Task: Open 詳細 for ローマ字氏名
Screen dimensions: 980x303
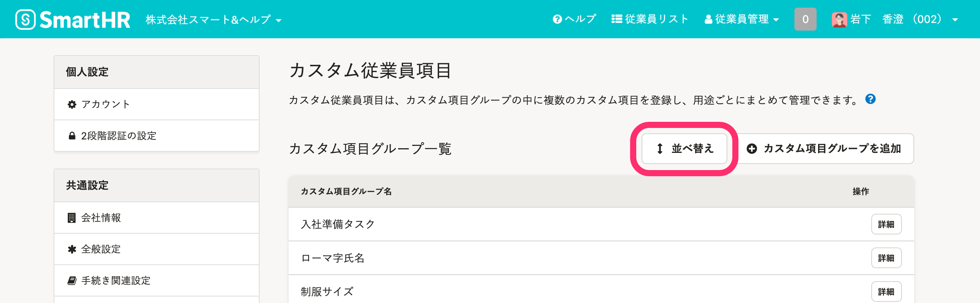Action: tap(886, 258)
